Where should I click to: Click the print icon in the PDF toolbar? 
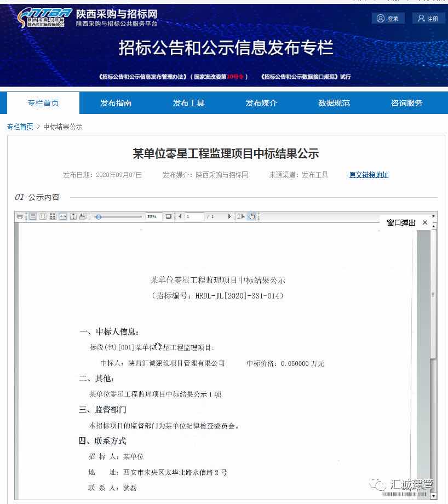(20, 216)
